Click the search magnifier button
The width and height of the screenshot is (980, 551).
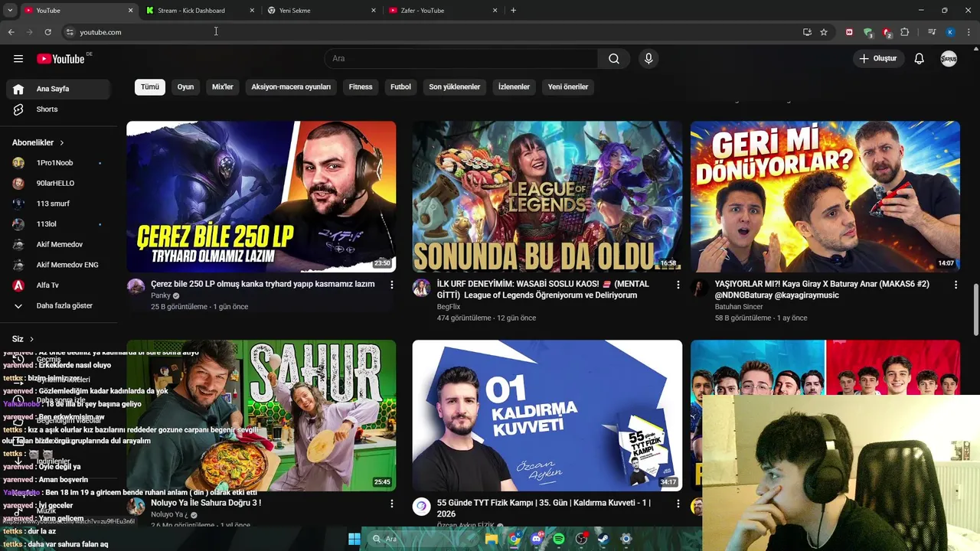point(614,59)
